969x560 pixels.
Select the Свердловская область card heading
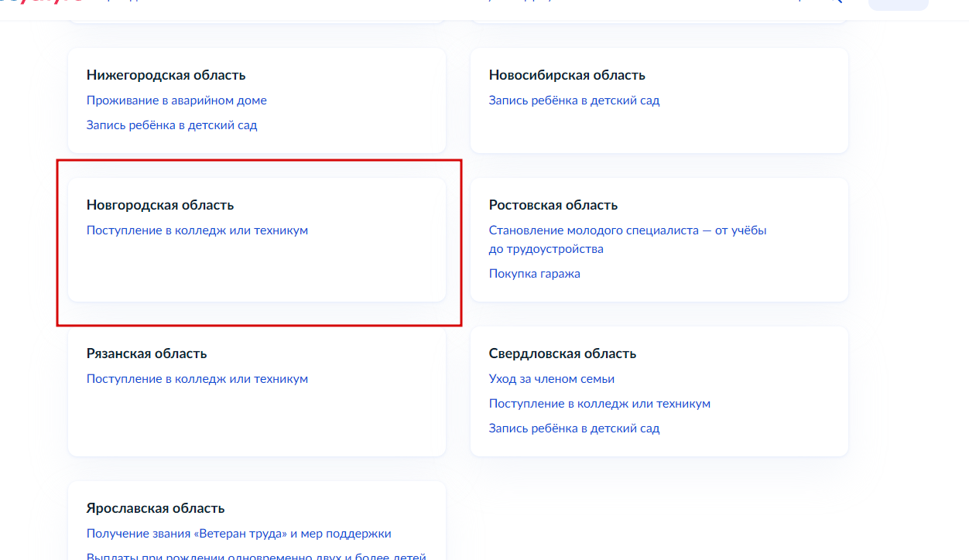[x=563, y=353]
